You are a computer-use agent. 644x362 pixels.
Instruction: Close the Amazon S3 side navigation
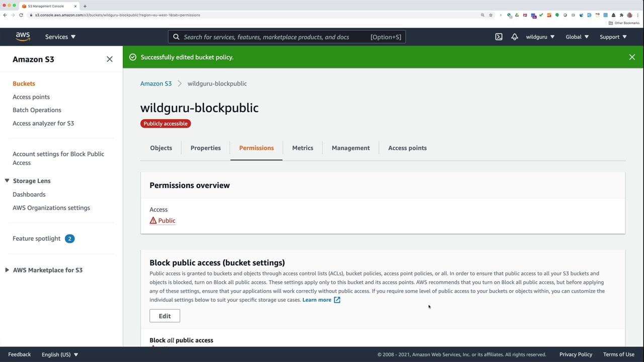tap(110, 59)
